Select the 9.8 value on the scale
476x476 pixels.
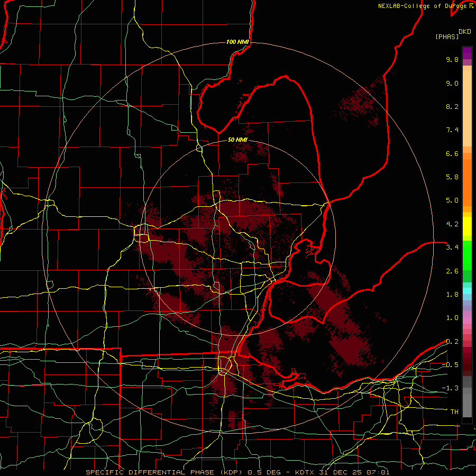click(452, 59)
